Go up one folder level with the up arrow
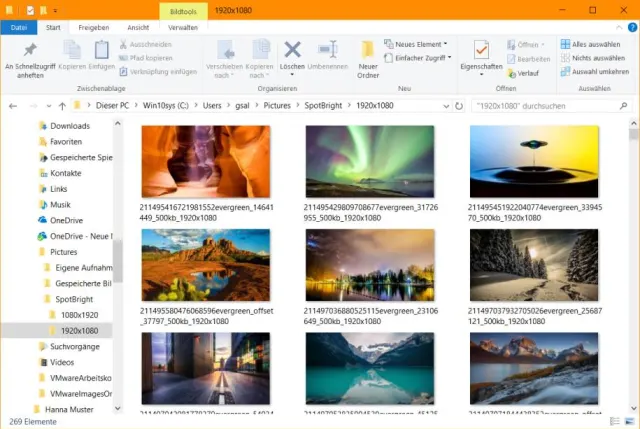The width and height of the screenshot is (640, 429). click(60, 105)
